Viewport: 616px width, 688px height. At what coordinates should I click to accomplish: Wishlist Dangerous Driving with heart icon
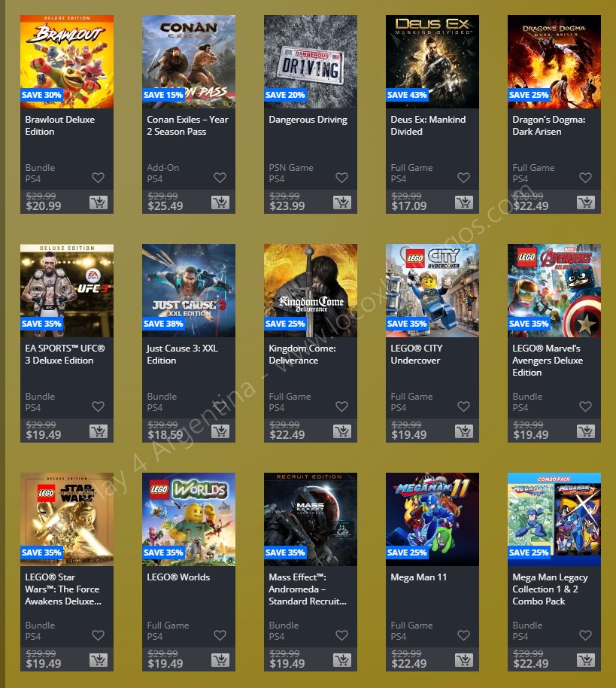(x=342, y=177)
